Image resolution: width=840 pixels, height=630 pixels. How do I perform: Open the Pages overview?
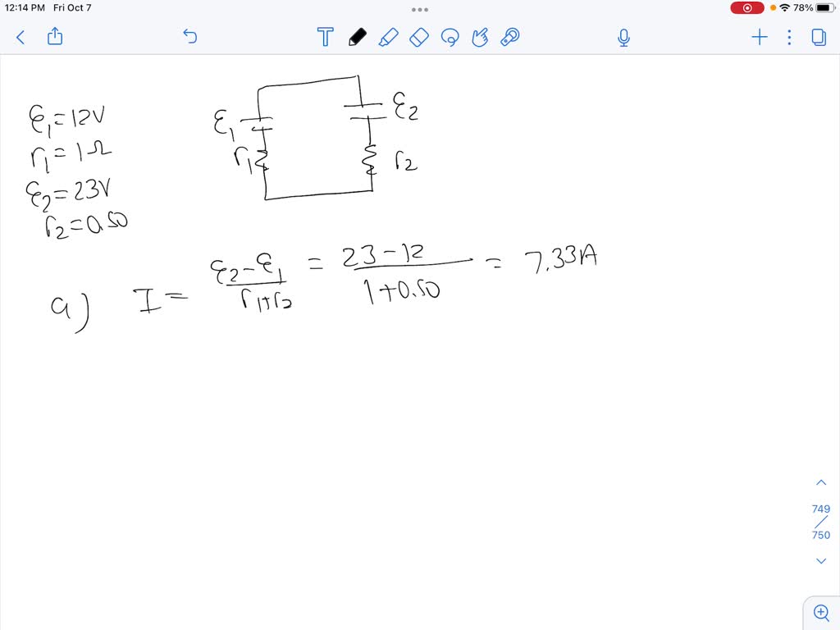[x=818, y=37]
